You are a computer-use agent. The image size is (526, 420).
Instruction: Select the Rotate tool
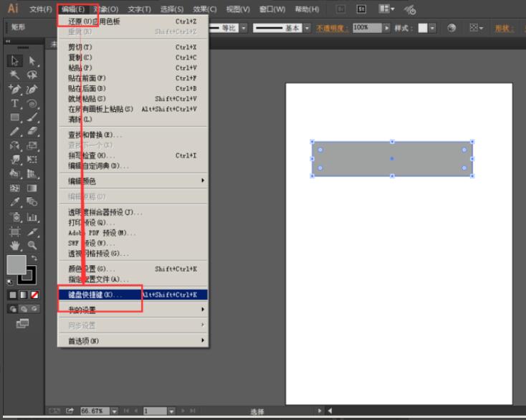tap(14, 145)
